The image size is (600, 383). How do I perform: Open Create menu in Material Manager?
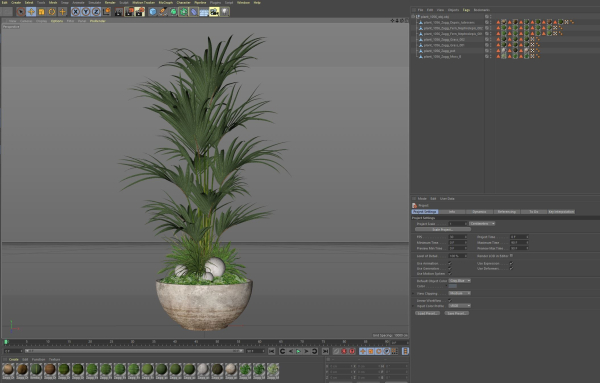(14, 360)
